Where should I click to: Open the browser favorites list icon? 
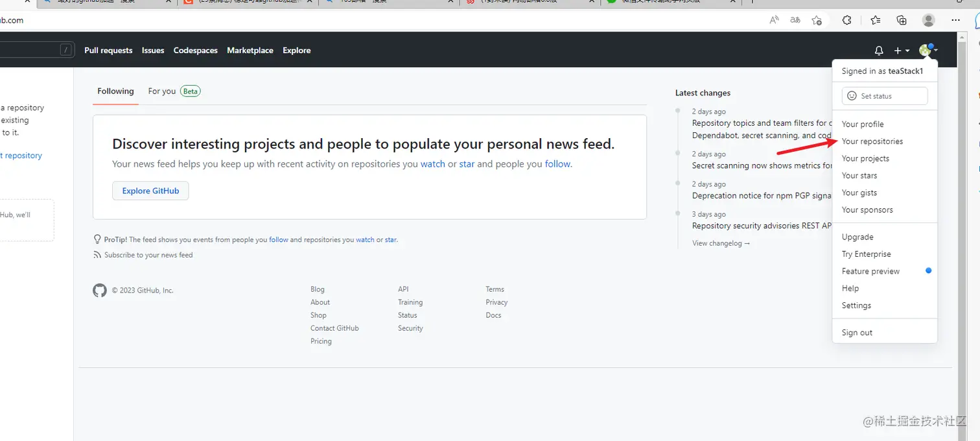876,20
